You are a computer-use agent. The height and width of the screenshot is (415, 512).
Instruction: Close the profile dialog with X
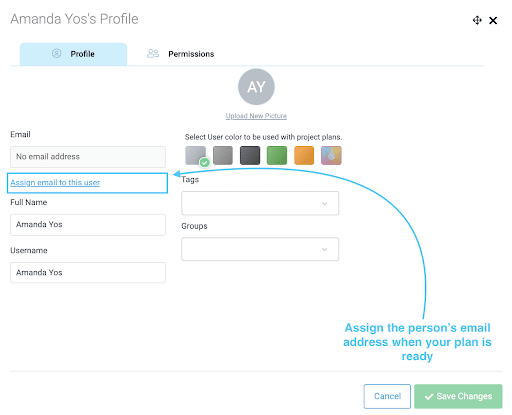coord(493,21)
